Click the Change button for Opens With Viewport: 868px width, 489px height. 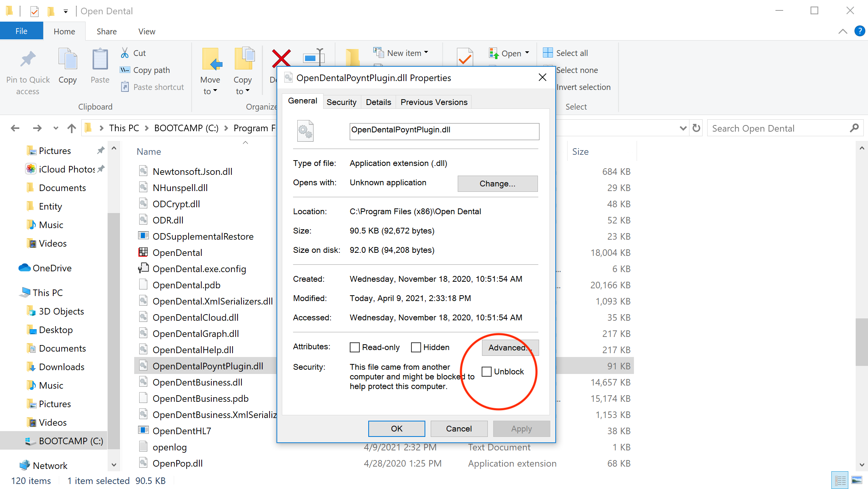click(x=497, y=183)
